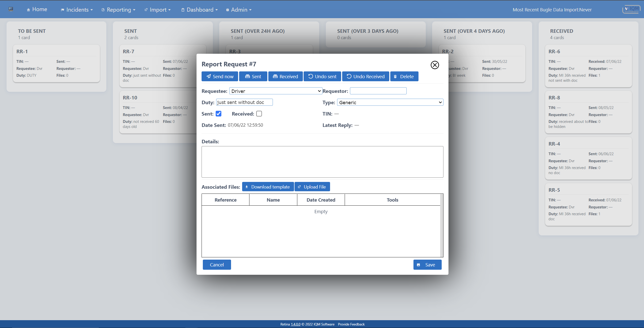This screenshot has width=644, height=328.
Task: Open the Reporting menu
Action: coord(118,10)
